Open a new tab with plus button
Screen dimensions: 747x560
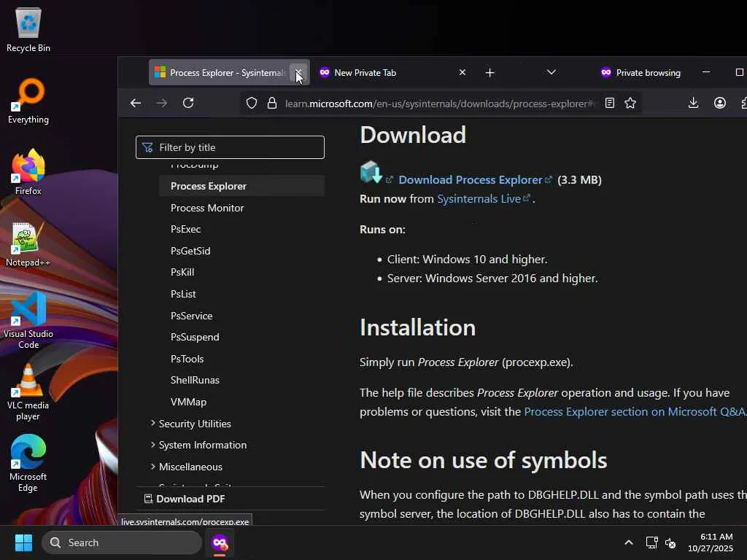(489, 72)
